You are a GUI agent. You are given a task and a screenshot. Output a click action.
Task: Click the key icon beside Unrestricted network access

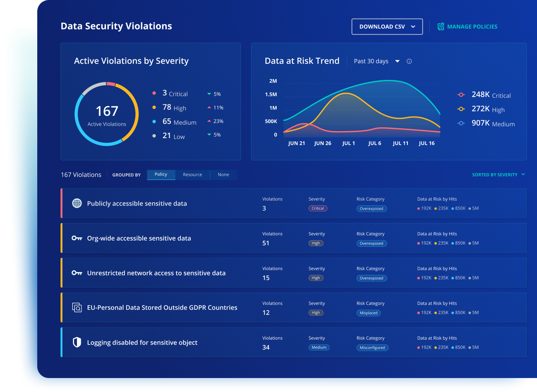pos(77,273)
